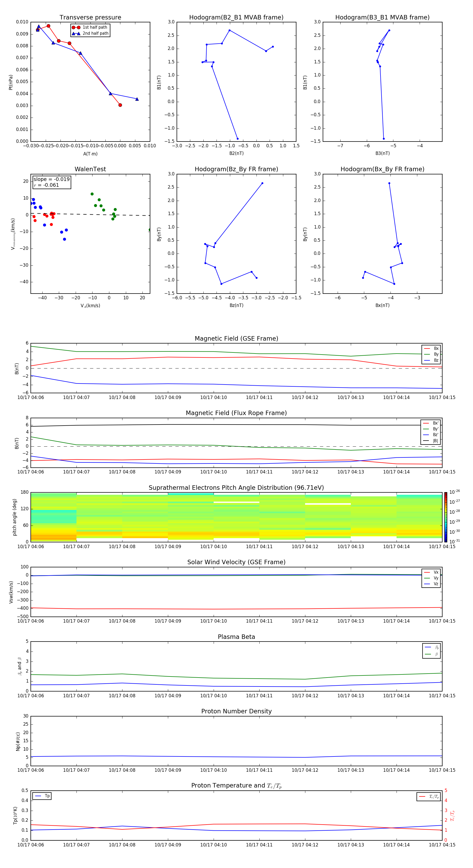
Task: Click the 'Transverse pressure' plot title
Action: [90, 18]
